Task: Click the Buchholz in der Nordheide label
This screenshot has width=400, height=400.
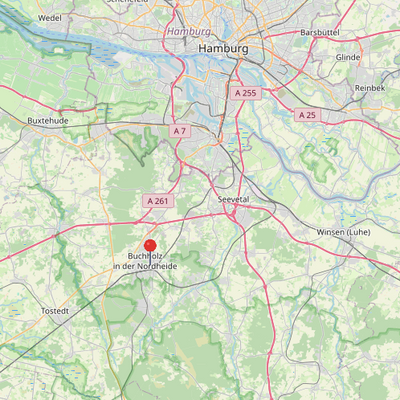Action: click(x=145, y=261)
